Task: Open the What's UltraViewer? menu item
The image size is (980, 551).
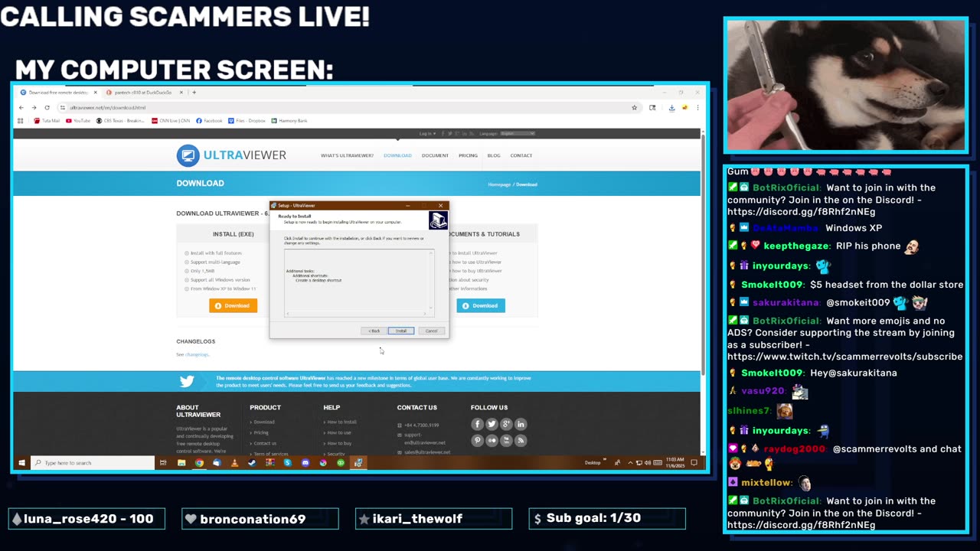Action: pos(347,155)
